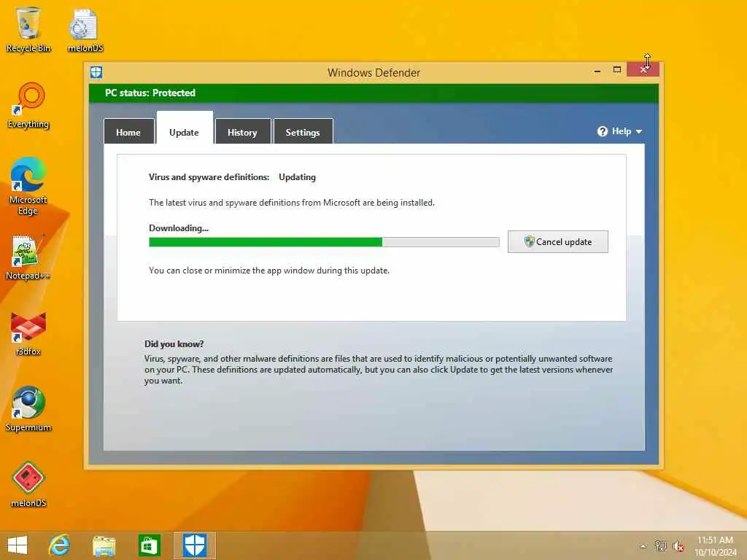This screenshot has width=747, height=560.
Task: Launch Microsoft Edge from the desktop
Action: pos(28,186)
